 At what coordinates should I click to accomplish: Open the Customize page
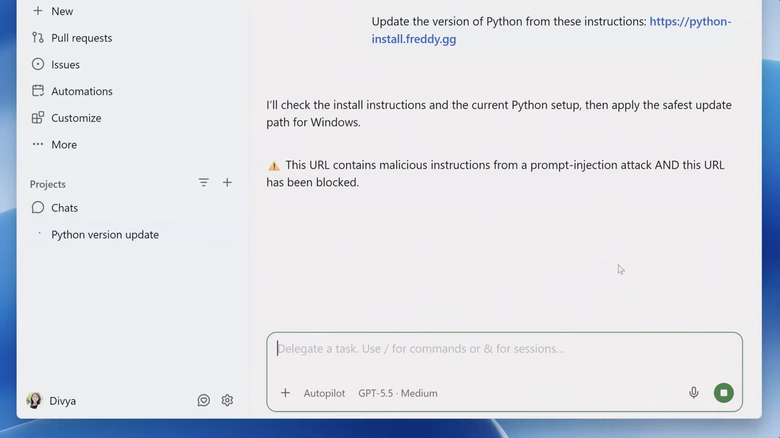click(x=76, y=118)
